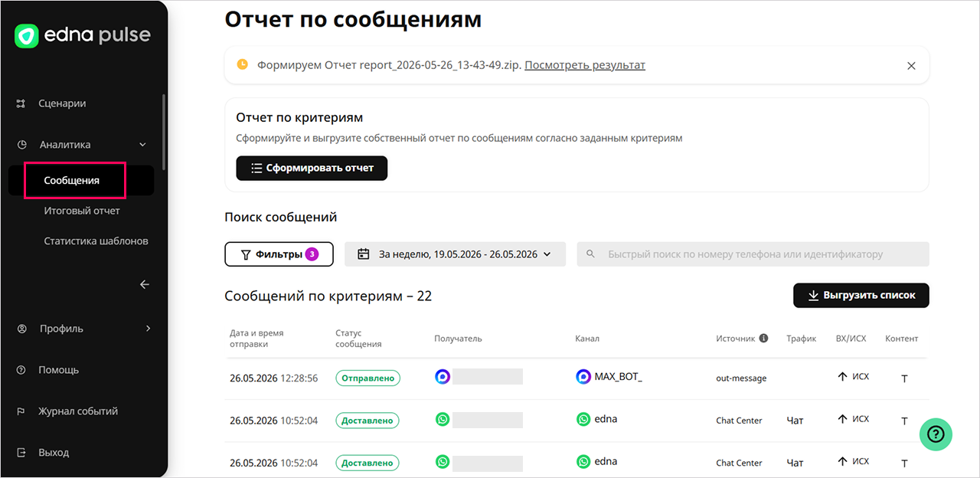Click the calendar icon in date selector
This screenshot has height=478, width=980.
click(x=364, y=254)
